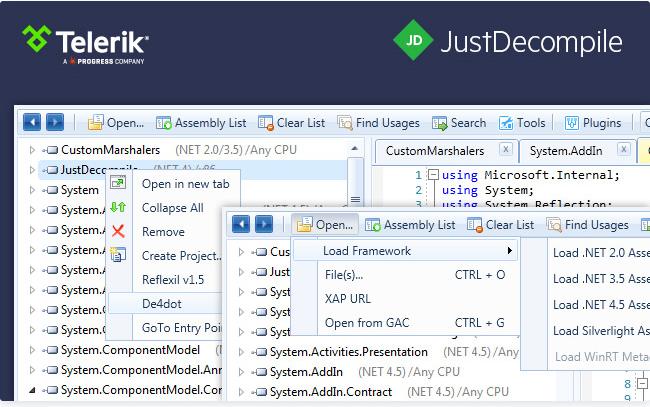Choose Load .NET 2.0 Assemblies
Screen dimensions: 650x407
[x=601, y=253]
